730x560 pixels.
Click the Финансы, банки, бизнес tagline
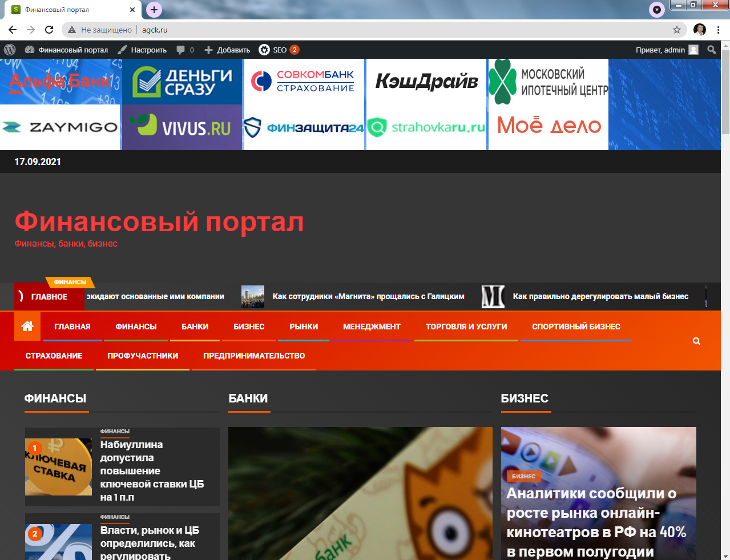66,243
